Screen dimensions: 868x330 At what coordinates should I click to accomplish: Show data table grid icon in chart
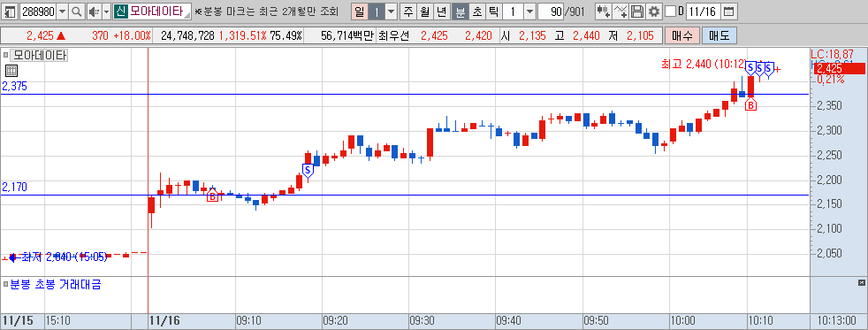pos(11,70)
